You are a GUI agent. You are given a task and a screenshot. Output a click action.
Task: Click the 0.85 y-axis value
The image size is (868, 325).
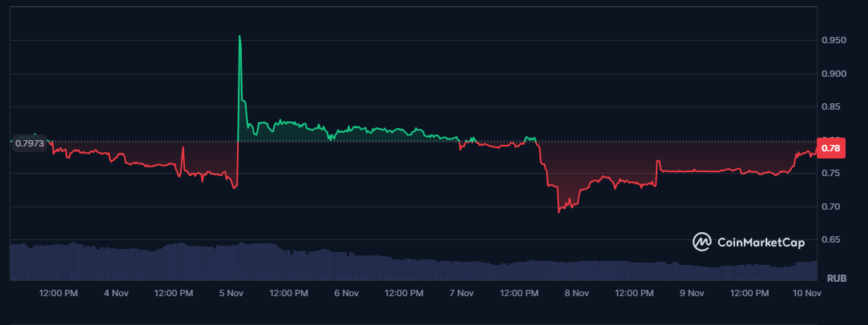pos(832,107)
